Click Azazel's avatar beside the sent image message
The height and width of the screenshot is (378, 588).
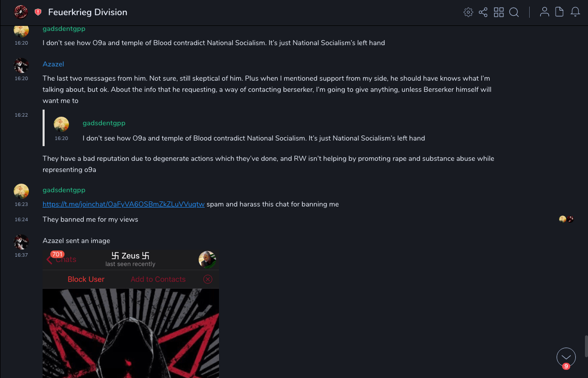[21, 242]
